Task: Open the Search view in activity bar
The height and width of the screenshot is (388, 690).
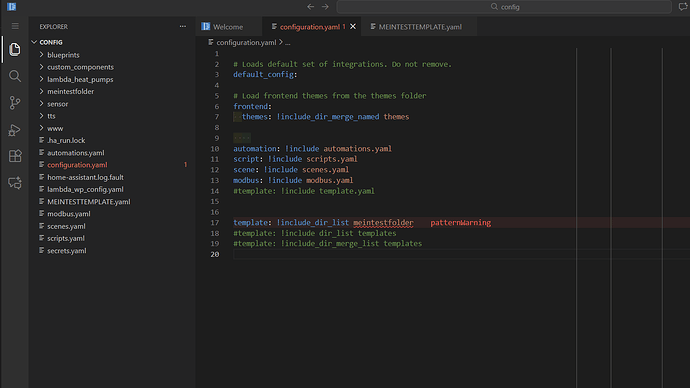Action: tap(15, 76)
